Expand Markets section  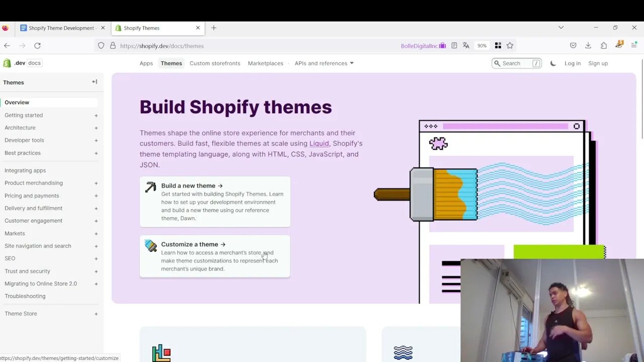point(96,233)
